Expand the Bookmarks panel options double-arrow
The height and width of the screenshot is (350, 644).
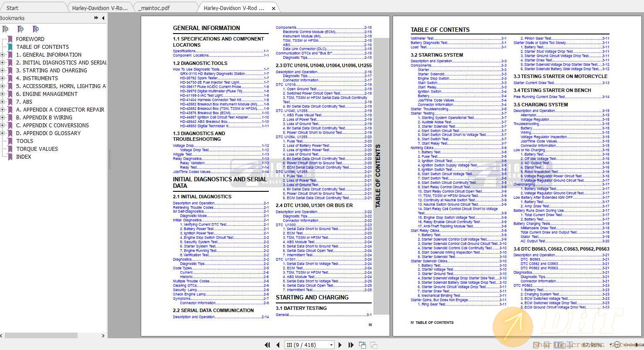tap(96, 18)
